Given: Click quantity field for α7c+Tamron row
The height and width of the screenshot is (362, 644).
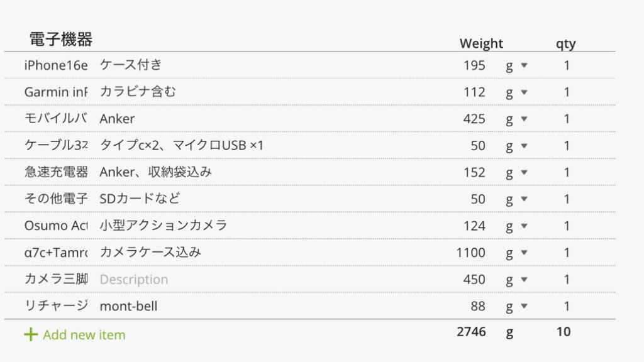Looking at the screenshot, I should click(x=567, y=253).
